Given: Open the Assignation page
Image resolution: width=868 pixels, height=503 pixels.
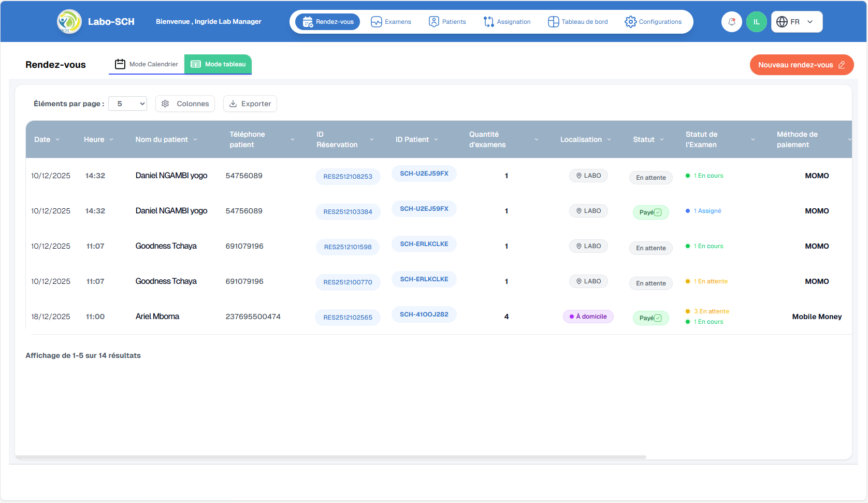Looking at the screenshot, I should point(507,22).
